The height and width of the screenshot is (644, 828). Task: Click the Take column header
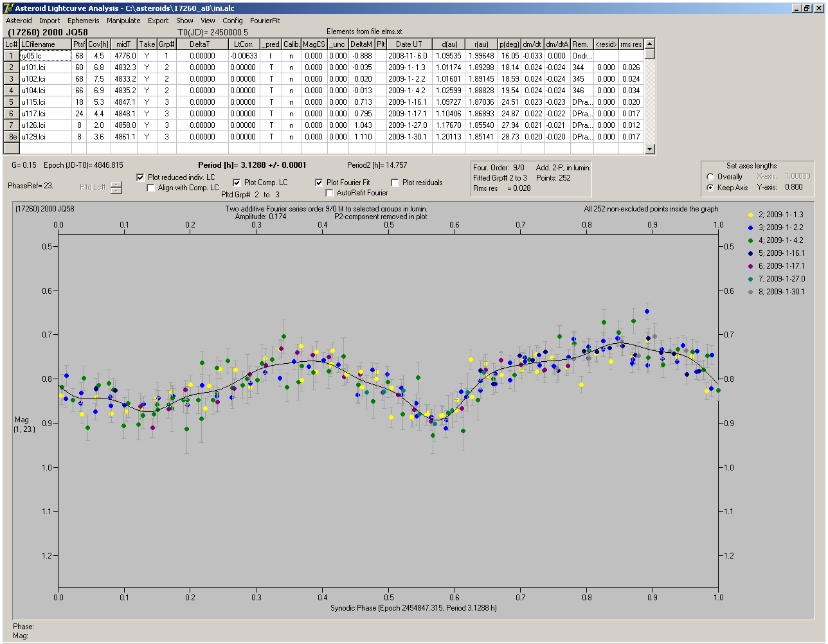coord(147,44)
